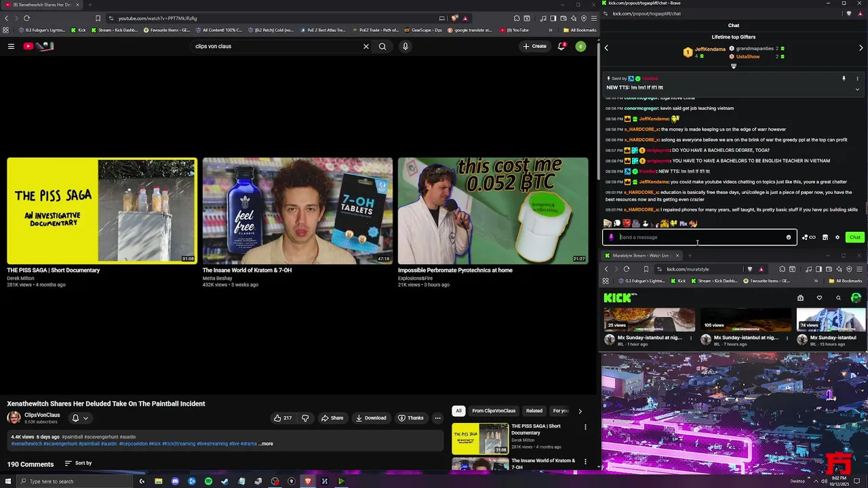Open notification bell dropdown for ClipsVonClaus
This screenshot has width=868, height=488.
click(x=79, y=418)
